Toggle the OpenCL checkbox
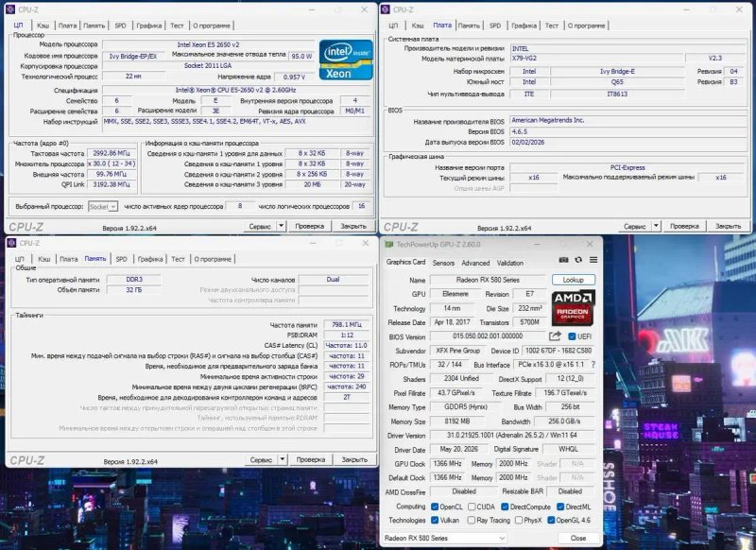The height and width of the screenshot is (550, 756). click(435, 507)
